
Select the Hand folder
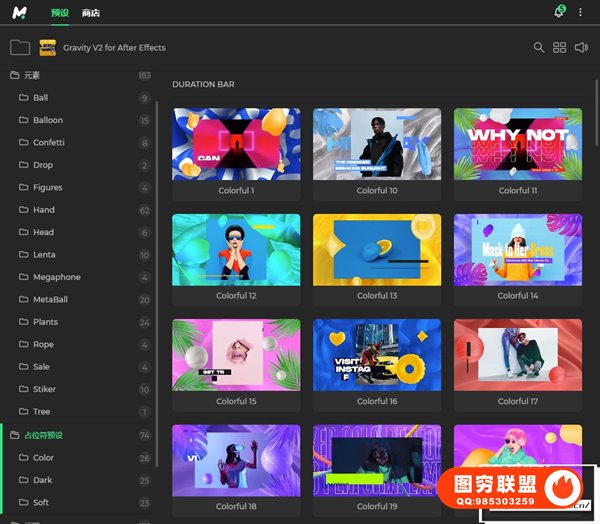tap(44, 210)
